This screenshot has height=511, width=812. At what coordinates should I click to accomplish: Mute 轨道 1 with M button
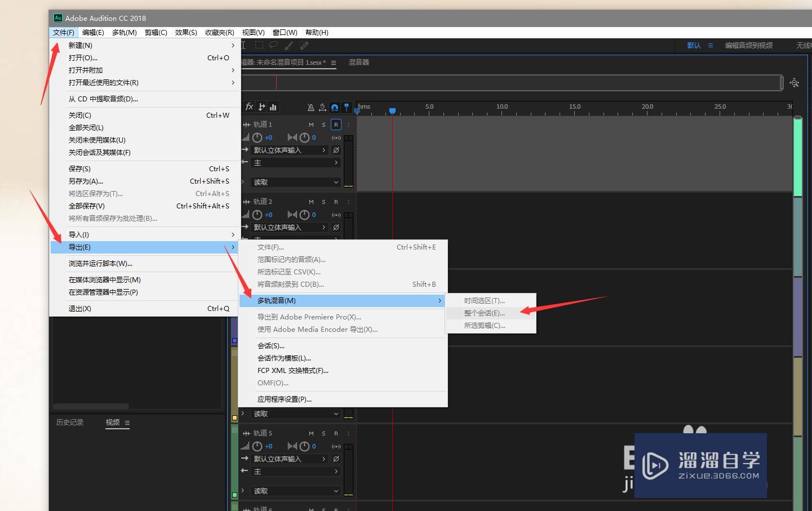click(311, 125)
